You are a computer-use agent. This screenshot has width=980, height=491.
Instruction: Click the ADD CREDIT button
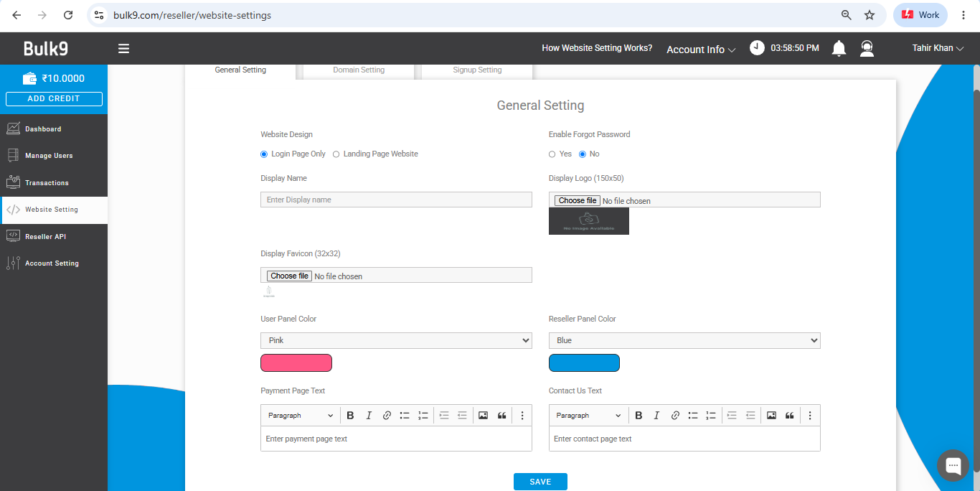pos(54,99)
